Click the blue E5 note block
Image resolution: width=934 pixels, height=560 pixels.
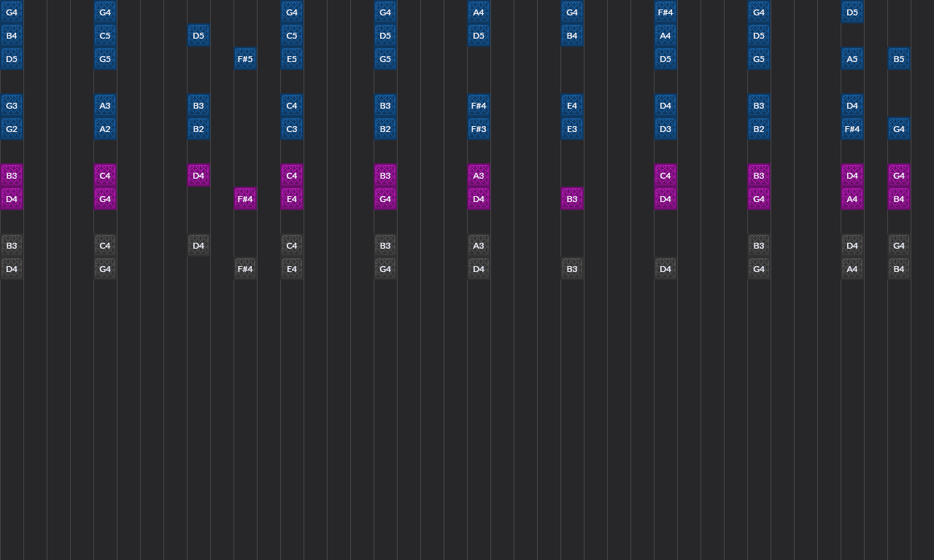pyautogui.click(x=292, y=59)
